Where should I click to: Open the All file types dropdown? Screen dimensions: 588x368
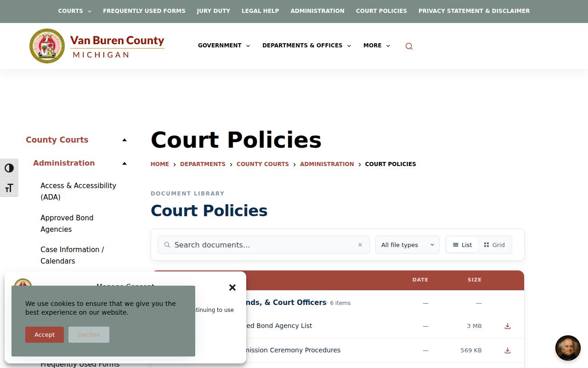pos(407,245)
